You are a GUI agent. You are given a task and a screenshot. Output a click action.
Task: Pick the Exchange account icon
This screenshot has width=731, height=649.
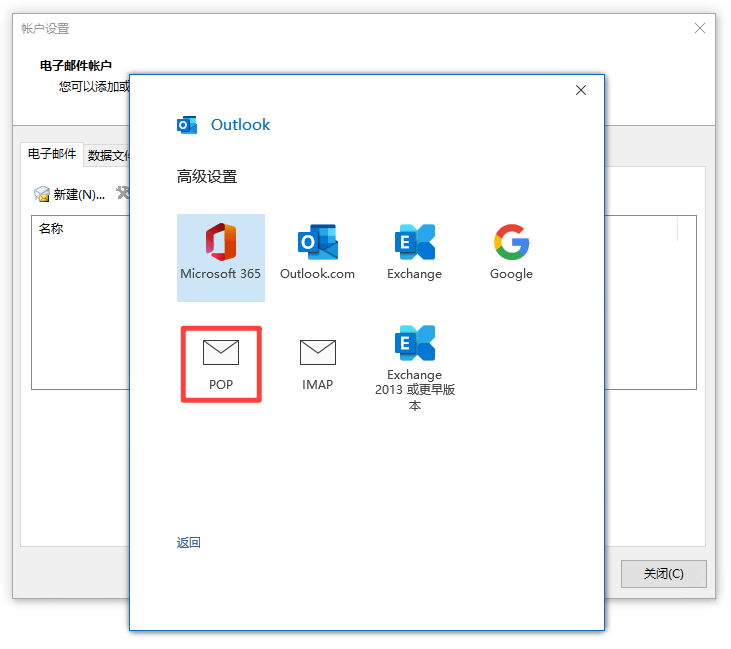point(414,252)
